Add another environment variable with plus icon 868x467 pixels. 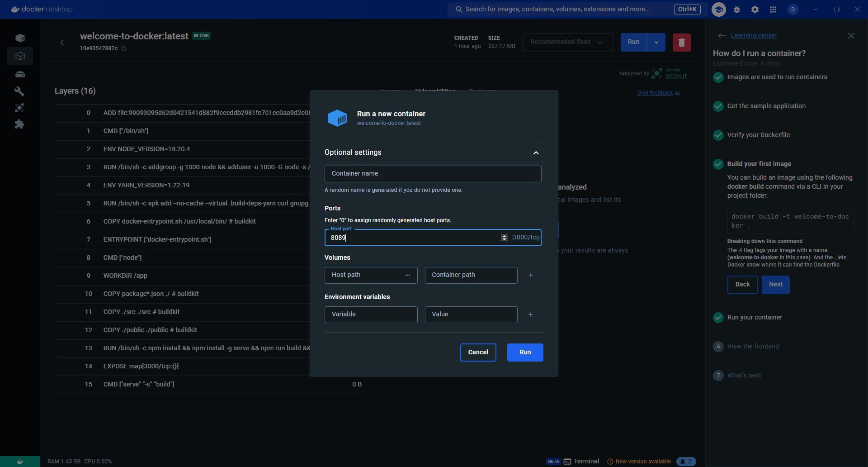pyautogui.click(x=531, y=315)
